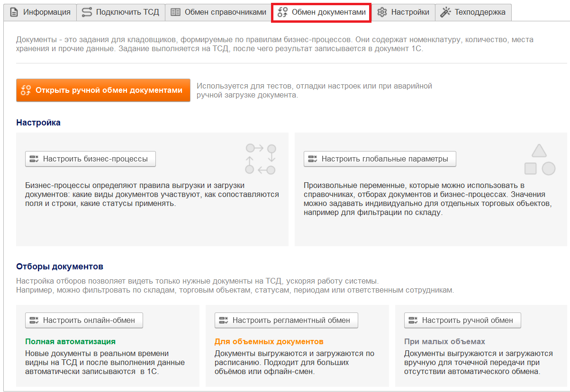This screenshot has width=570, height=392.
Task: Click the description mentioning 'по расписанию'
Action: tap(294, 363)
